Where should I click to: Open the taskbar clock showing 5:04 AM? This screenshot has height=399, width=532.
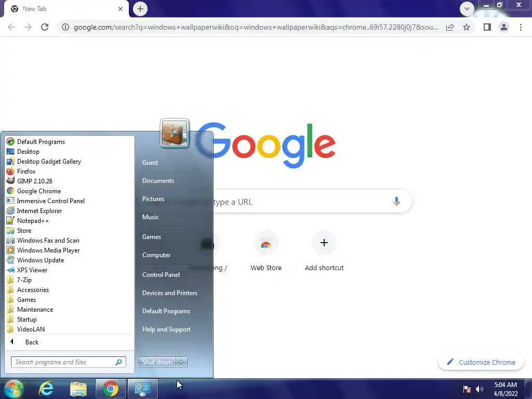pyautogui.click(x=506, y=389)
